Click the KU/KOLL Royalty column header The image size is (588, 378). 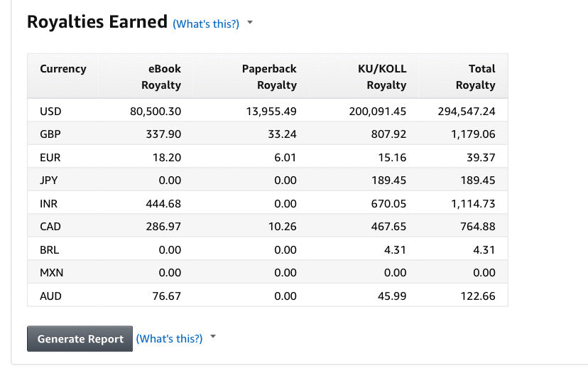(x=381, y=77)
